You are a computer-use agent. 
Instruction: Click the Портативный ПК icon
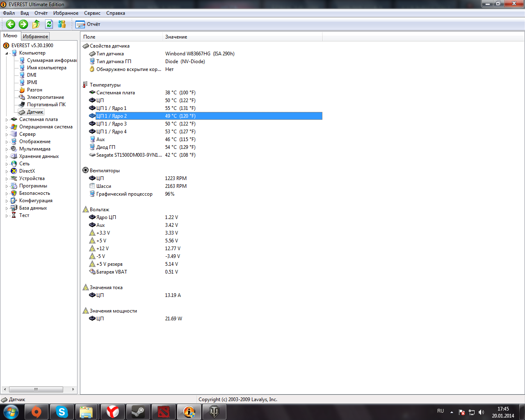(x=22, y=105)
